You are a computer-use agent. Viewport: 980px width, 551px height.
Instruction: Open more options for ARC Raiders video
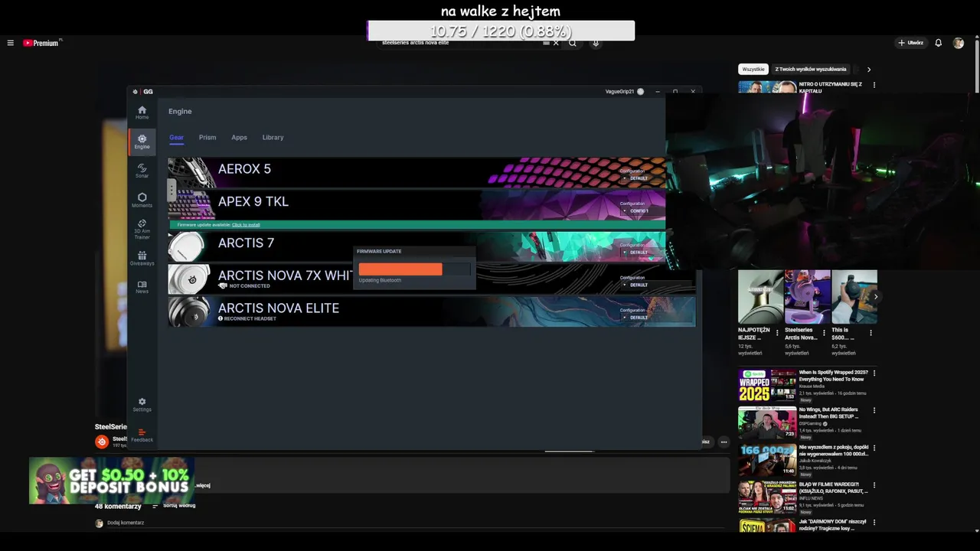click(874, 411)
